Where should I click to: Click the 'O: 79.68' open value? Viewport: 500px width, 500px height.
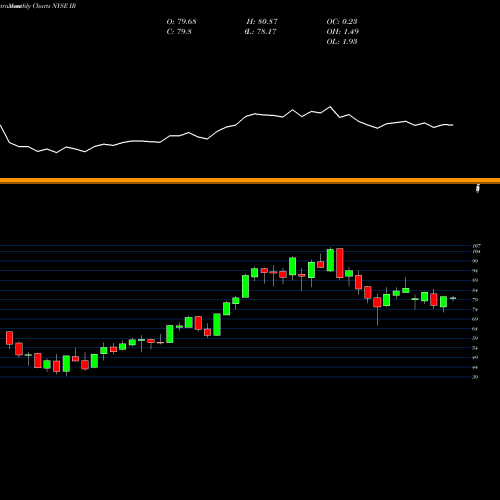[x=181, y=22]
